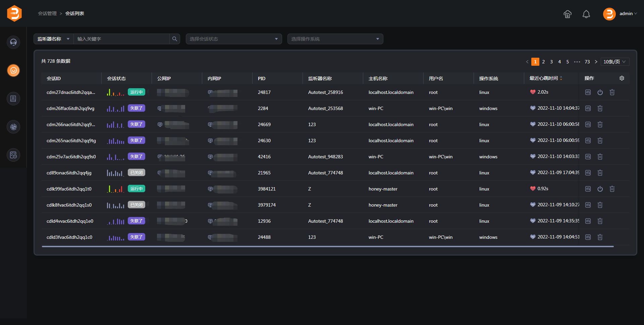
Task: Click the 会话状态 column header
Action: coord(116,78)
